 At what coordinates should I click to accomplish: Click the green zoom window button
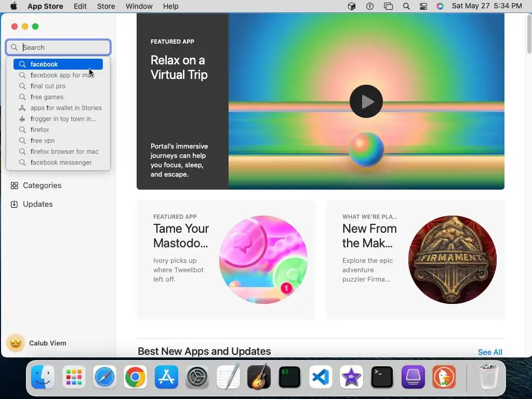pos(35,26)
